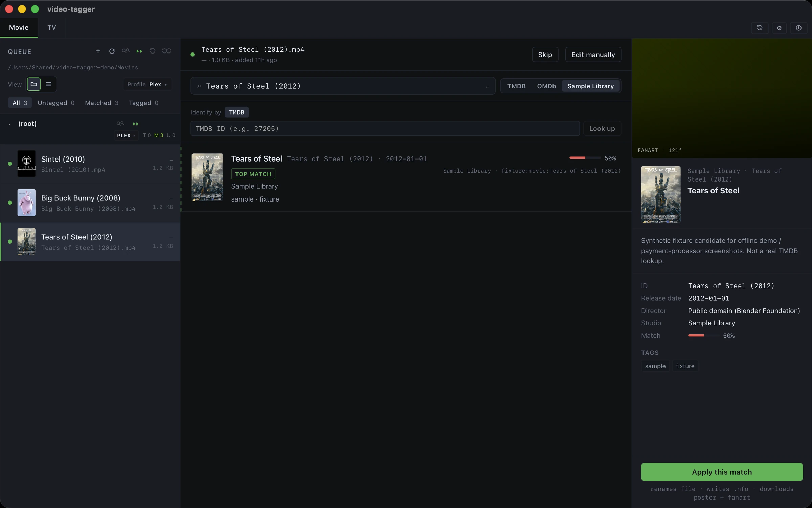Open the PLEX dropdown on root folder
This screenshot has width=812, height=508.
126,135
